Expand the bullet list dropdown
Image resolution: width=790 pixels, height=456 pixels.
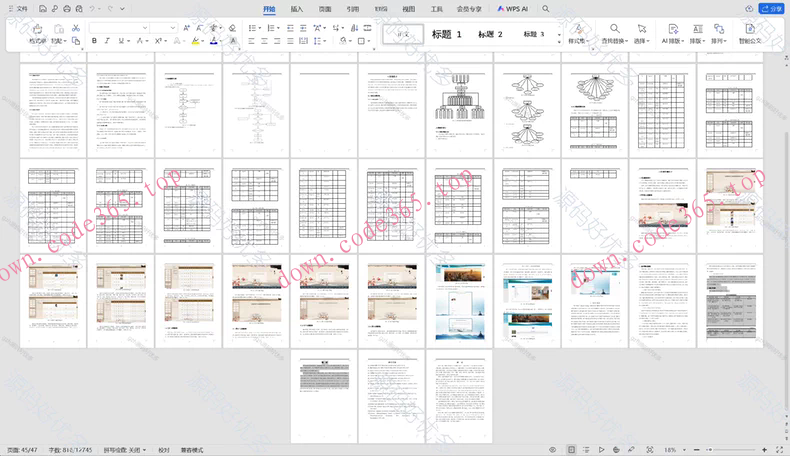coord(259,28)
